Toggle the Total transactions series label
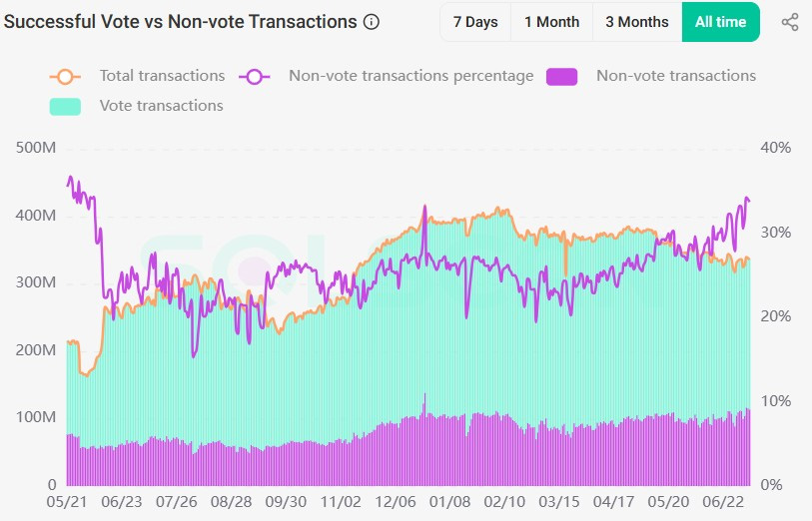The width and height of the screenshot is (812, 521). (162, 76)
